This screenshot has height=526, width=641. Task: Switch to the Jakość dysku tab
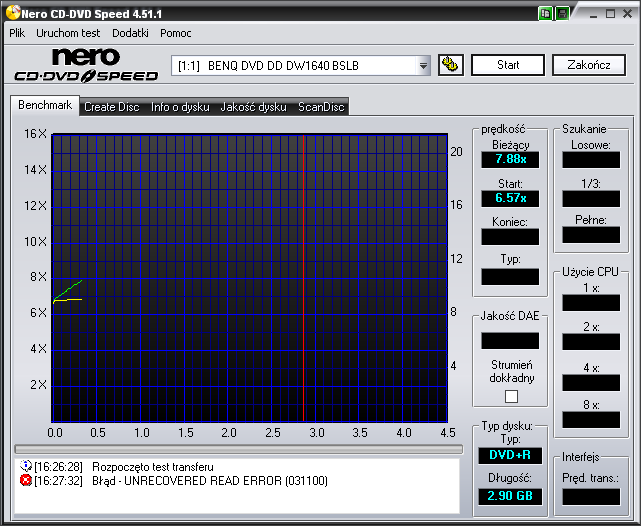[253, 107]
